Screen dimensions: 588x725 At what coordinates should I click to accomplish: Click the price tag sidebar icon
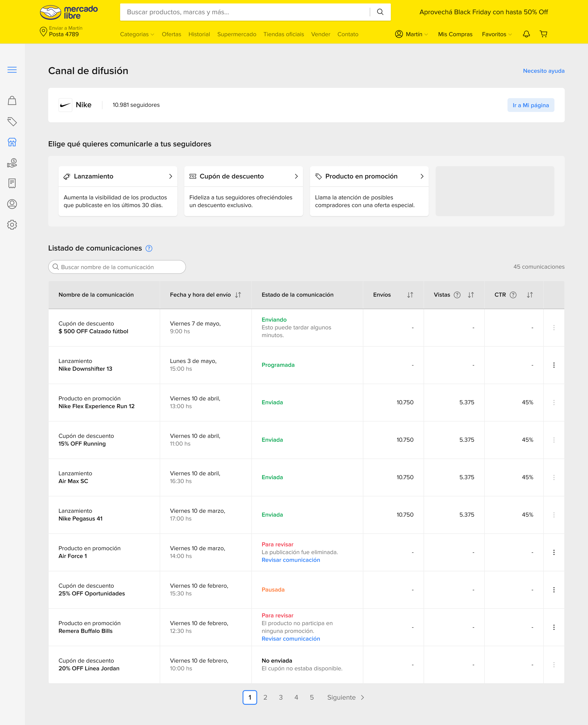click(x=12, y=122)
